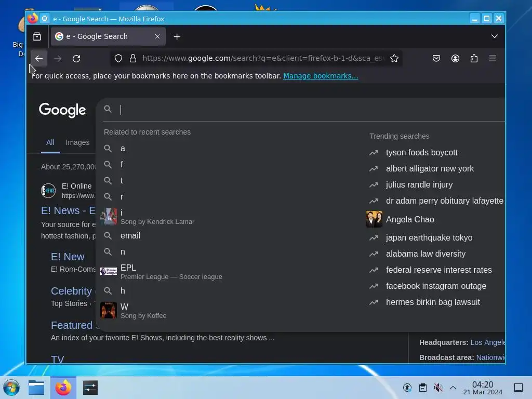532x399 pixels.
Task: Open trending 'alabama law diversity'
Action: pos(425,254)
